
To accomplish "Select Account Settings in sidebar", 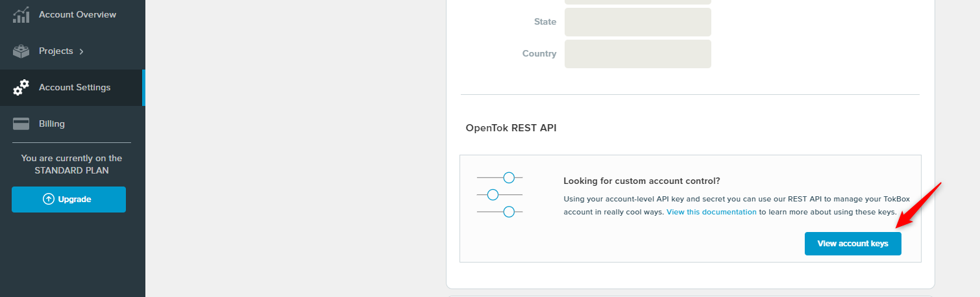I will click(x=73, y=88).
